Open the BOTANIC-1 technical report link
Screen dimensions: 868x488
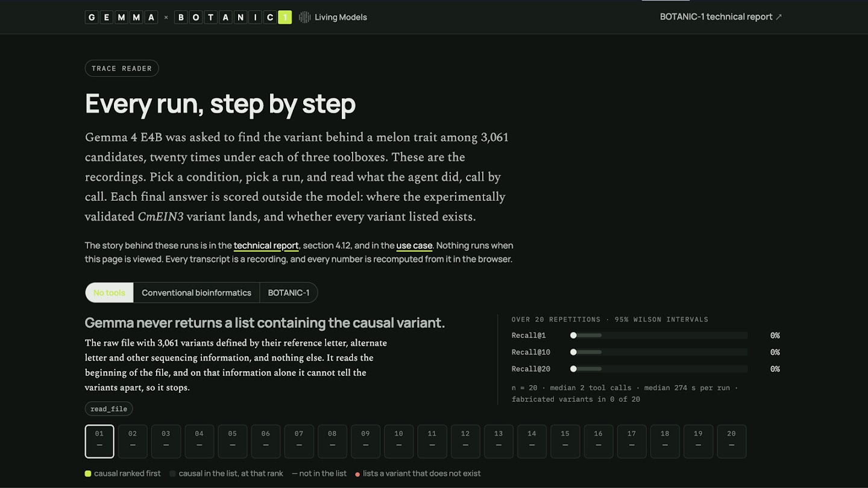(x=721, y=17)
